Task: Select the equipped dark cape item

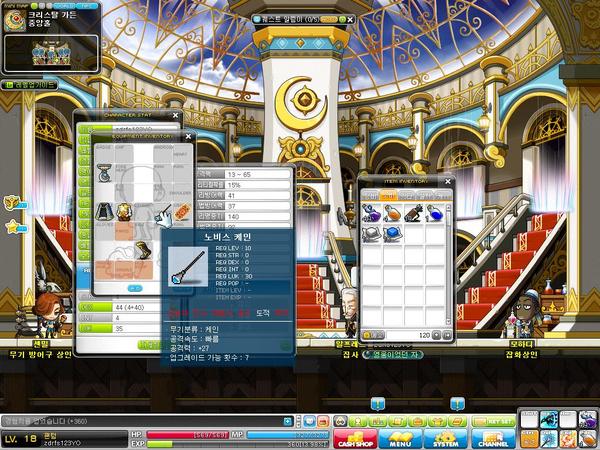Action: (104, 212)
